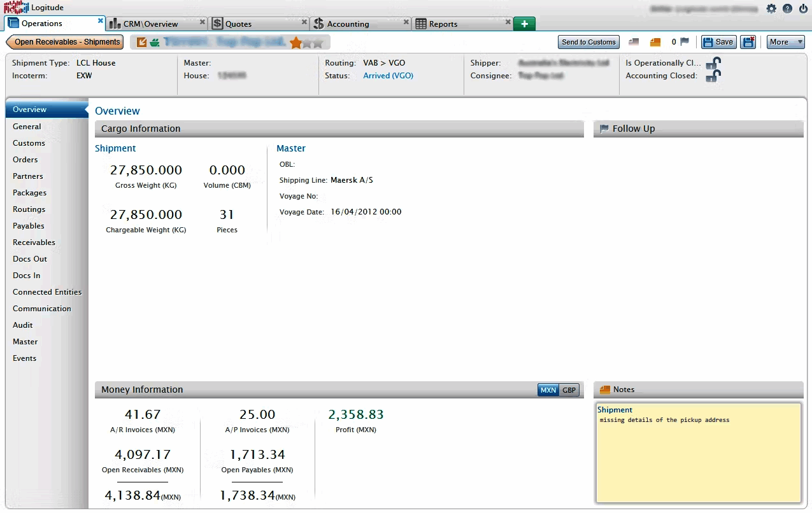Expand the More dropdown menu
The height and width of the screenshot is (513, 812).
(785, 42)
